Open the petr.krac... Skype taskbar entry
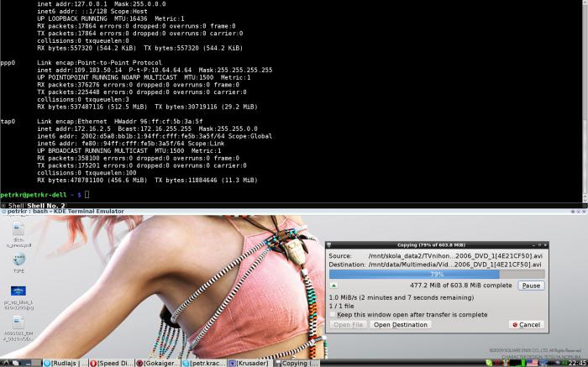588x367 pixels. (204, 363)
